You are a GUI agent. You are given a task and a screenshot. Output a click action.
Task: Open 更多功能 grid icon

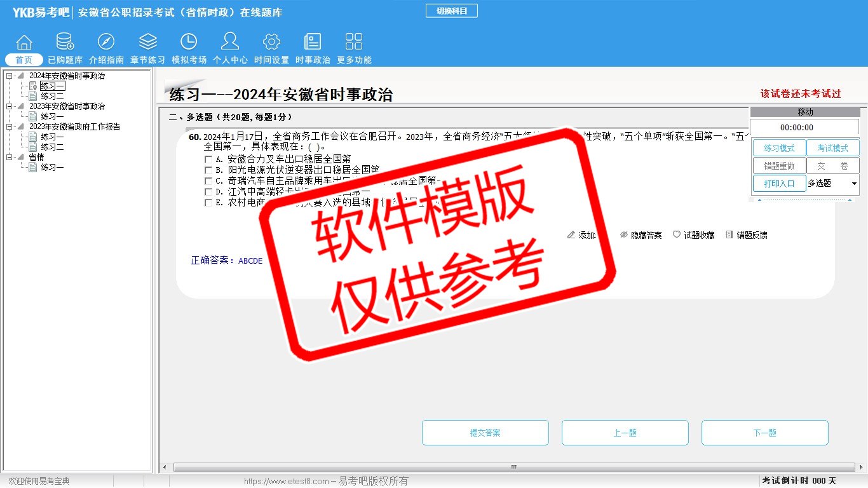(x=354, y=43)
